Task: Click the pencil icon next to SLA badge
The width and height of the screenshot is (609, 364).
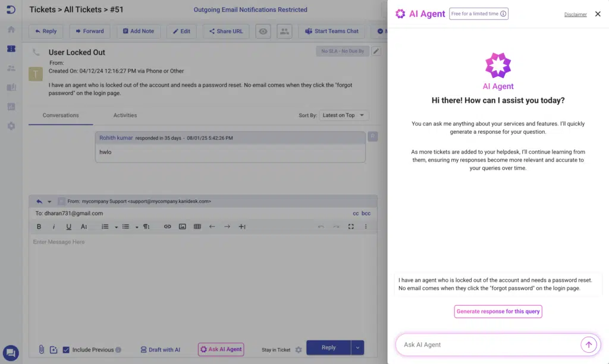Action: click(x=376, y=51)
